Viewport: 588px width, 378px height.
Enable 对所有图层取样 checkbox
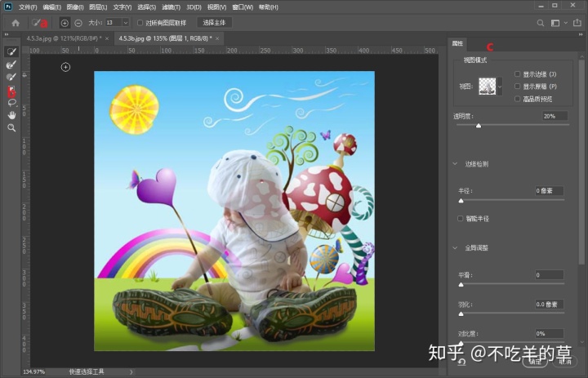coord(140,23)
